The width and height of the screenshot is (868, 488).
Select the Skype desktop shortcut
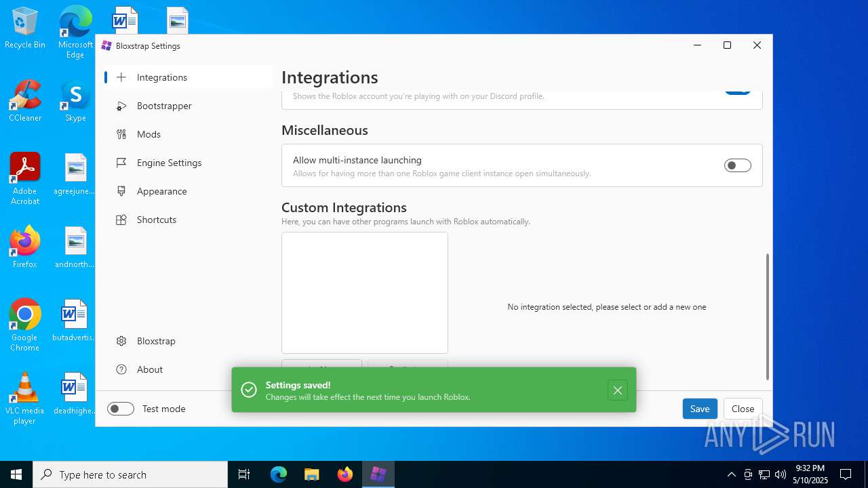click(x=75, y=102)
